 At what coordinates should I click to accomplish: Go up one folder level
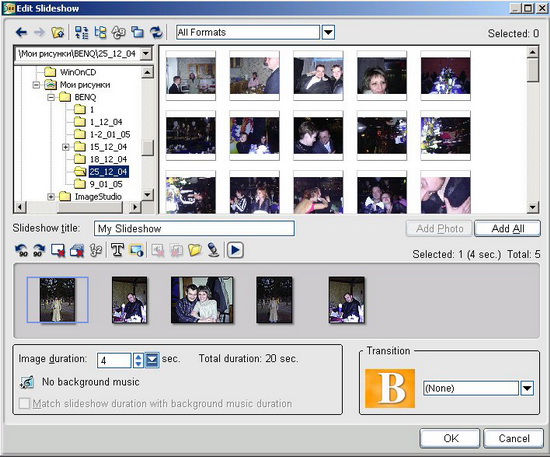click(58, 33)
